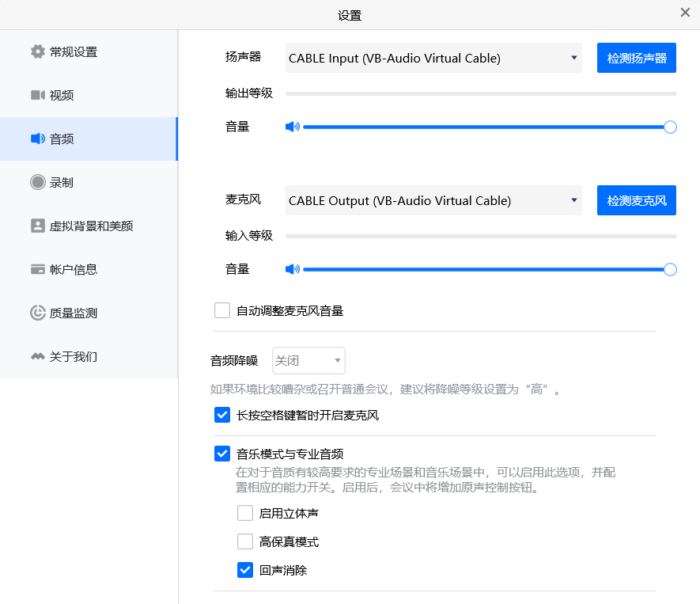This screenshot has height=604, width=700.
Task: Switch to the 音频 settings tab
Action: [x=89, y=139]
